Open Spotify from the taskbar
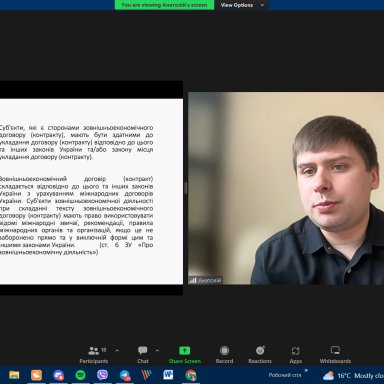 80,375
